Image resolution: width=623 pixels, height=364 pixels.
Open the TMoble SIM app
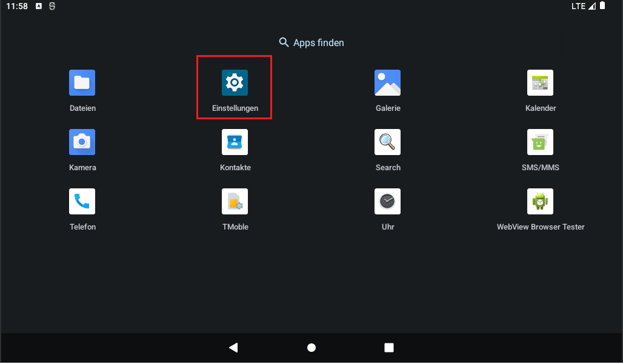click(235, 202)
